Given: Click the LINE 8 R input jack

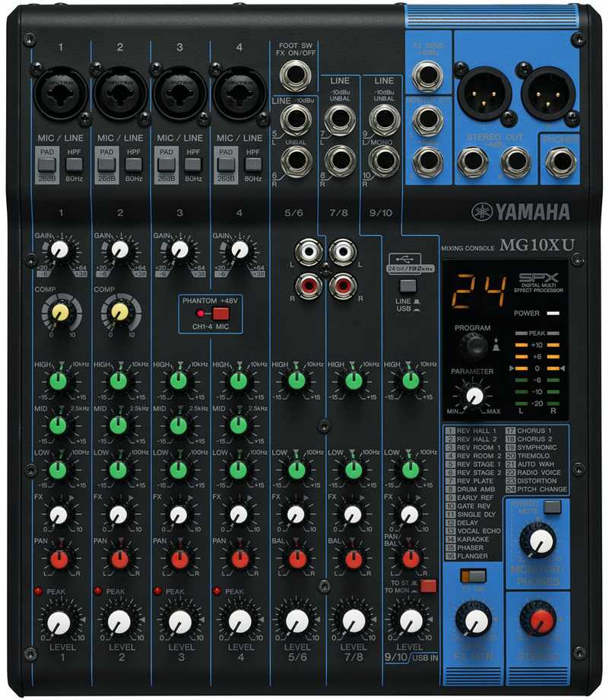Looking at the screenshot, I should tap(339, 161).
